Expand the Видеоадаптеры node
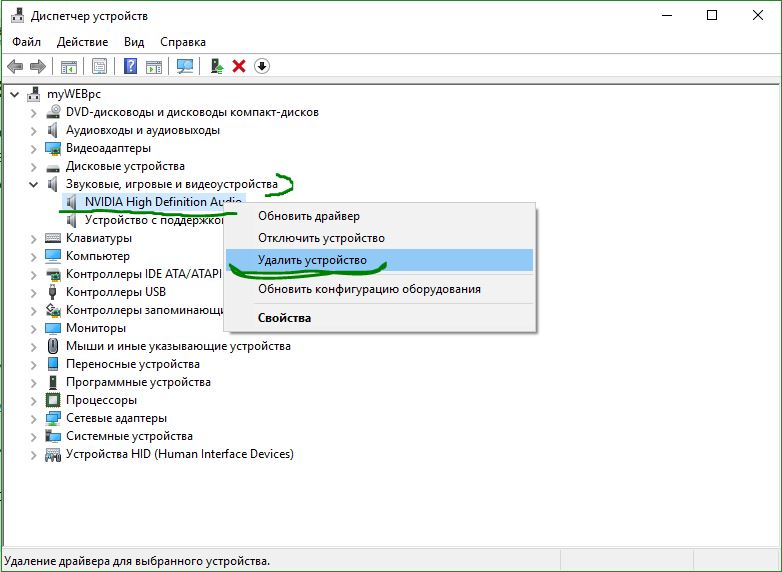 click(x=33, y=149)
